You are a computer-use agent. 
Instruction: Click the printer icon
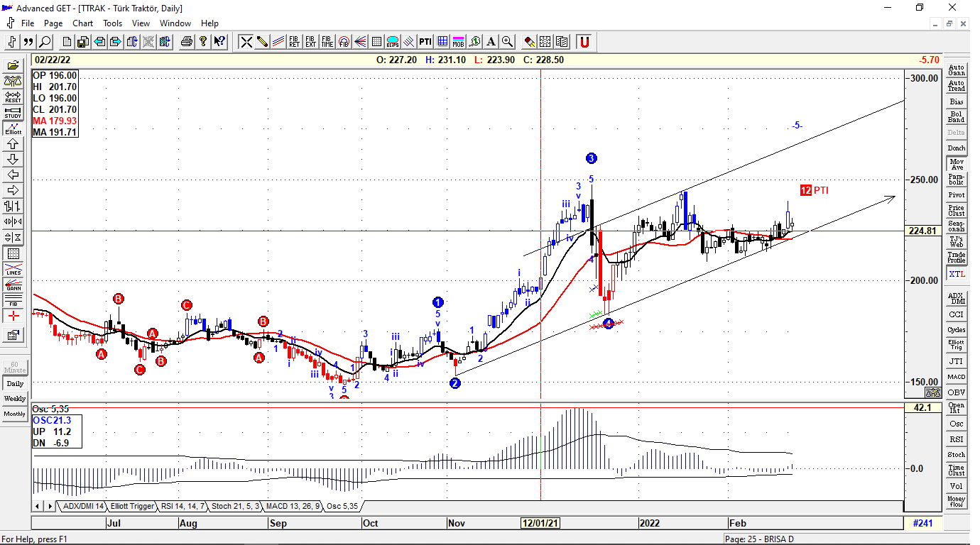pos(187,42)
